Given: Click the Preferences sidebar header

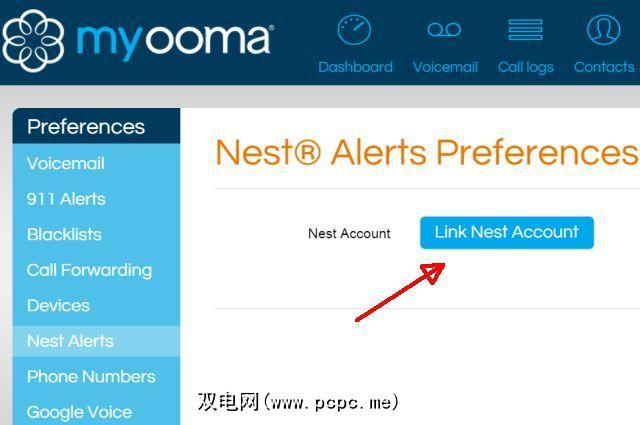Looking at the screenshot, I should (x=96, y=126).
